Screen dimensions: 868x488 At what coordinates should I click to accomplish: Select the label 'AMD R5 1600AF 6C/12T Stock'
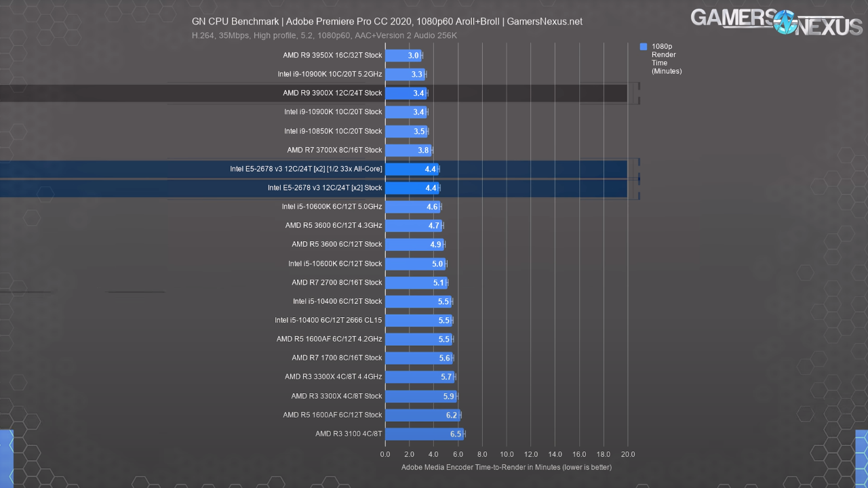pyautogui.click(x=333, y=415)
